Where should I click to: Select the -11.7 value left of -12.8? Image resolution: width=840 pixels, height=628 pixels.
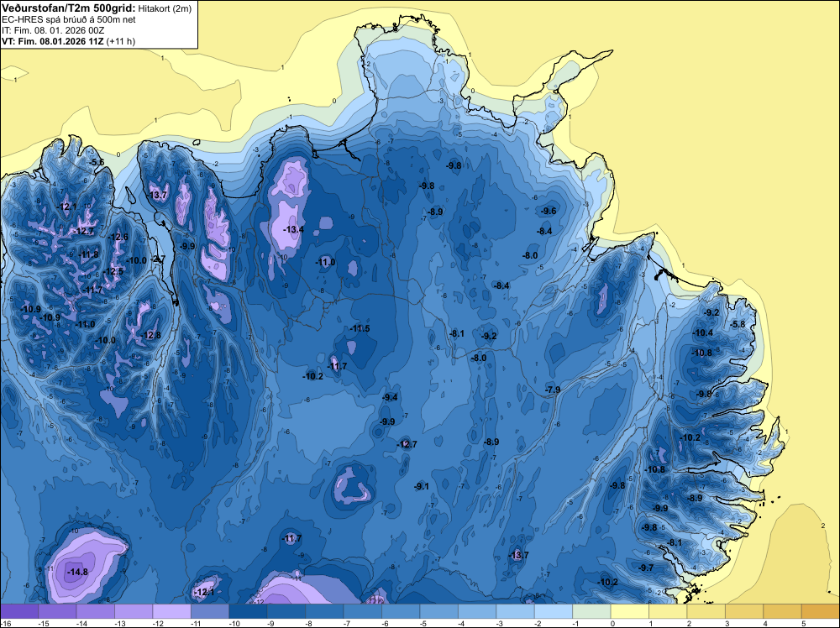click(x=92, y=290)
